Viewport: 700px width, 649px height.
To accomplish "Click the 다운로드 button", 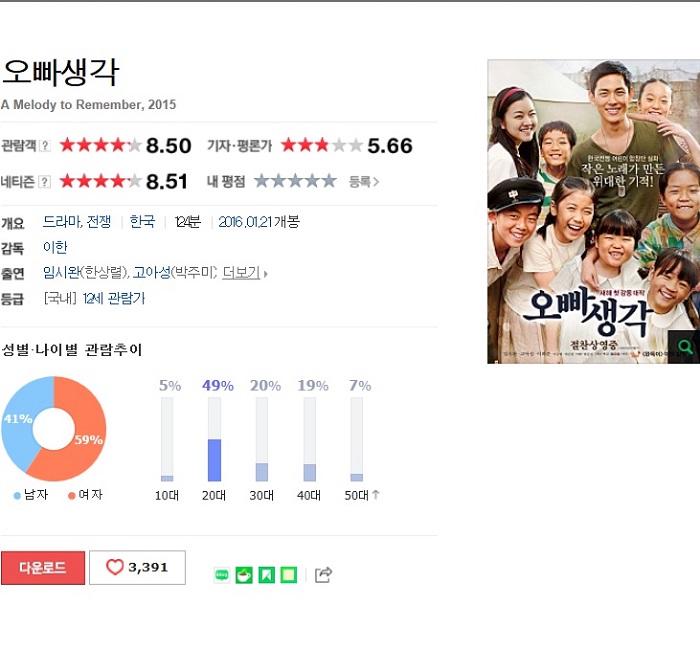I will (x=43, y=568).
